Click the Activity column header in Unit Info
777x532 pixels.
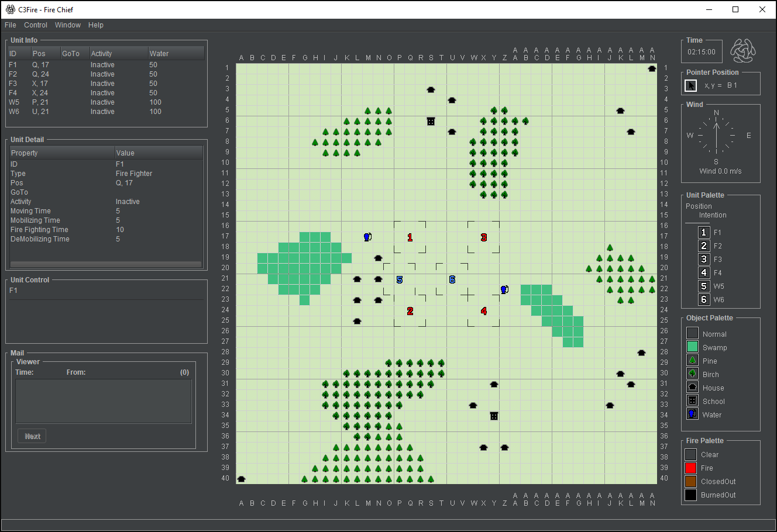pos(118,53)
